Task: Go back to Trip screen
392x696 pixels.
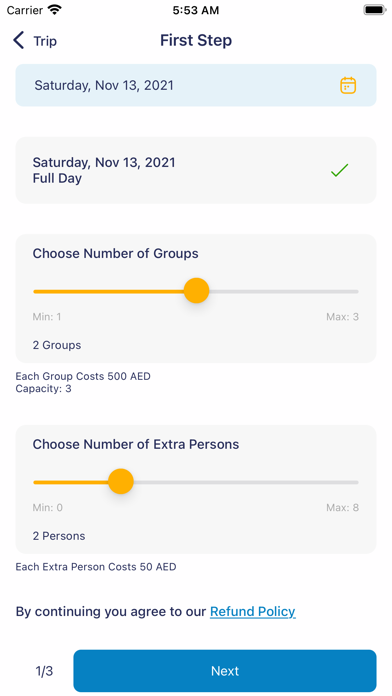Action: coord(35,41)
